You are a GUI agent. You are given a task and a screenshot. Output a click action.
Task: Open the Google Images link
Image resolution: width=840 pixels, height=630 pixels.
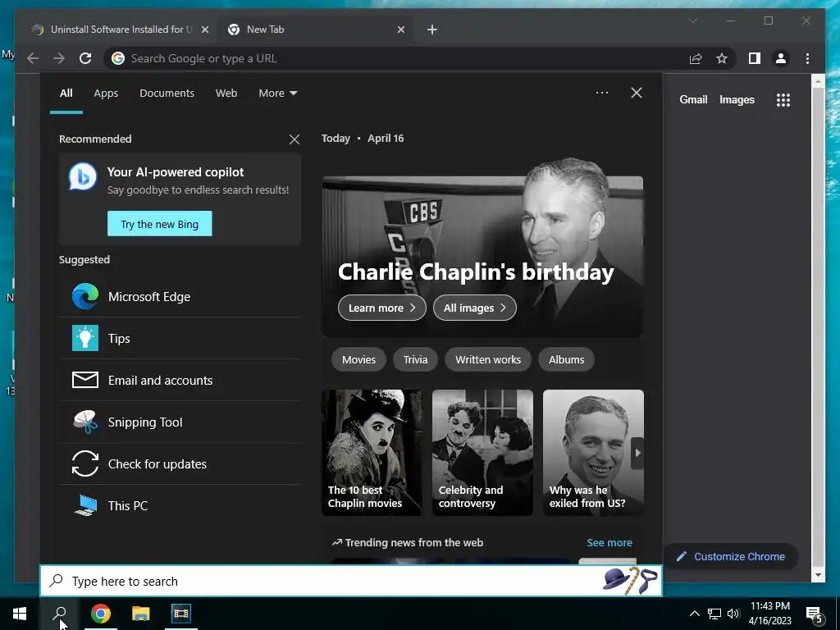tap(737, 99)
